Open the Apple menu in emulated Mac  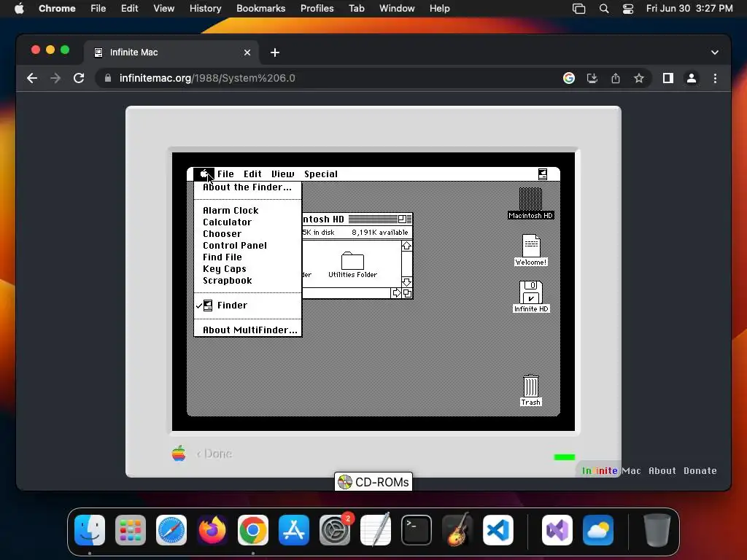204,174
